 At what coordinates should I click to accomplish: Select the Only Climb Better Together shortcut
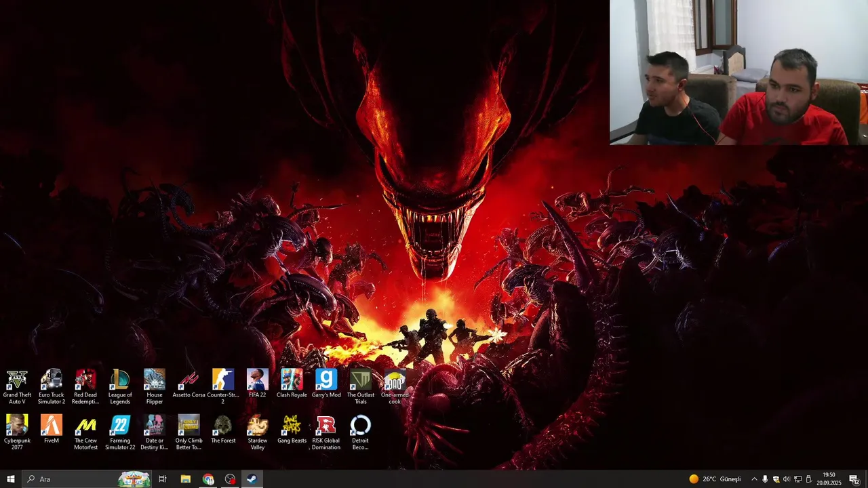point(189,432)
